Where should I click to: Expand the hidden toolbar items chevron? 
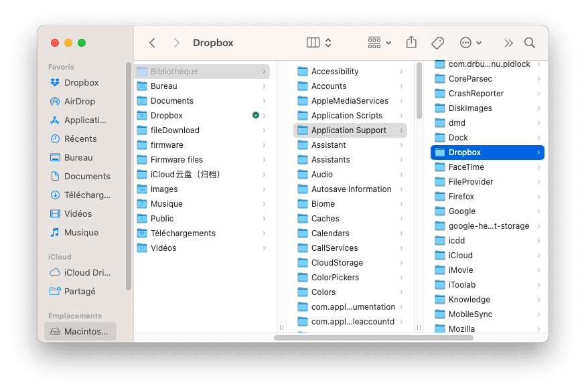[x=508, y=42]
